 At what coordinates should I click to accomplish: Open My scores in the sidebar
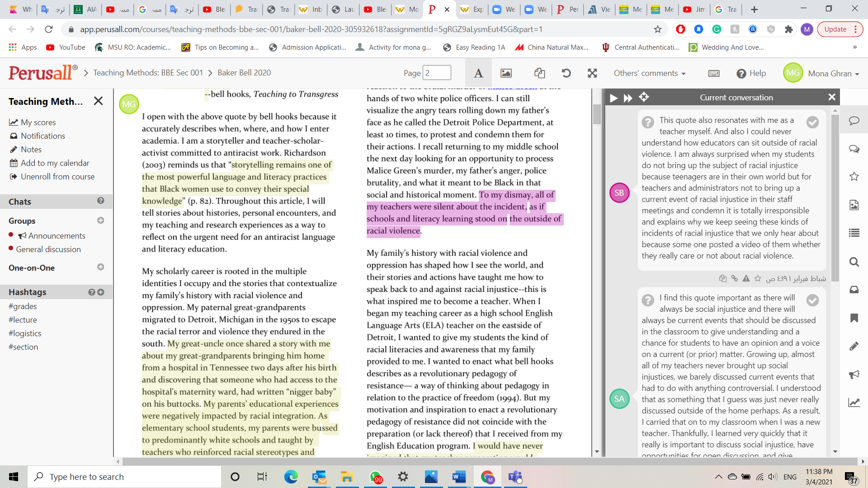38,122
